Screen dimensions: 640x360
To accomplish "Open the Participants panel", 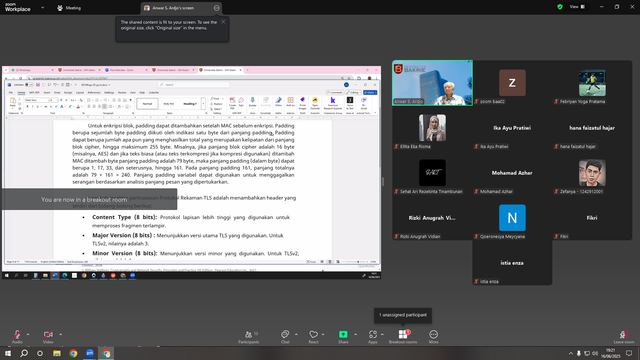I will (249, 336).
